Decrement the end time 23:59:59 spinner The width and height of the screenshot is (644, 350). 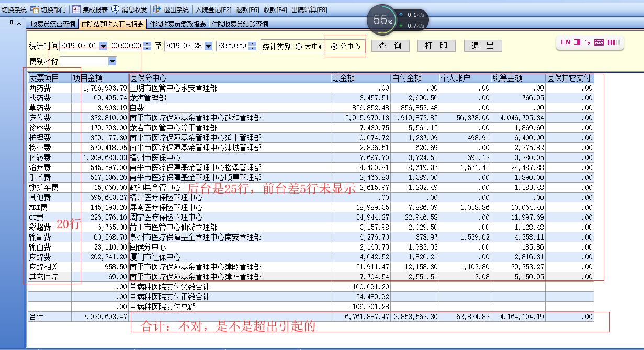(x=253, y=48)
